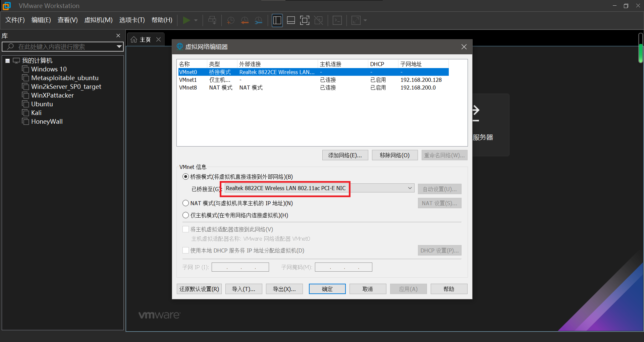Toggle the thumbnail bar icon
Image resolution: width=644 pixels, height=342 pixels.
(x=291, y=20)
